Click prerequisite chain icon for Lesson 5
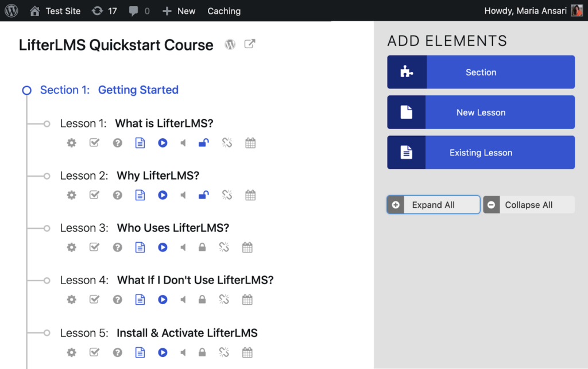Image resolution: width=588 pixels, height=369 pixels. [x=224, y=352]
